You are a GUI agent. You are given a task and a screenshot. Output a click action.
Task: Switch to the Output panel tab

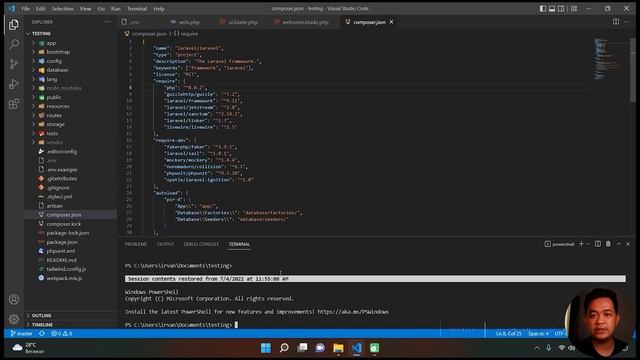[x=165, y=244]
